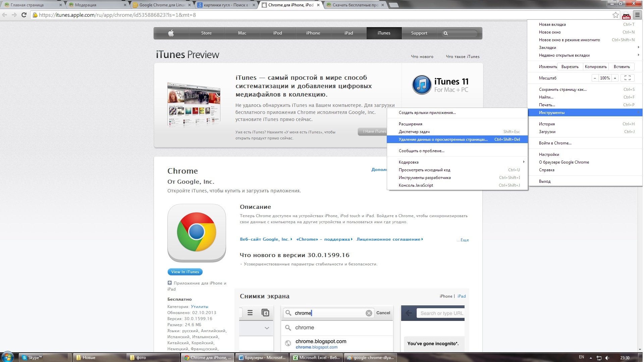Image resolution: width=644 pixels, height=362 pixels.
Task: Click the plus icon near 'Приложение для iPhone'
Action: tap(169, 283)
